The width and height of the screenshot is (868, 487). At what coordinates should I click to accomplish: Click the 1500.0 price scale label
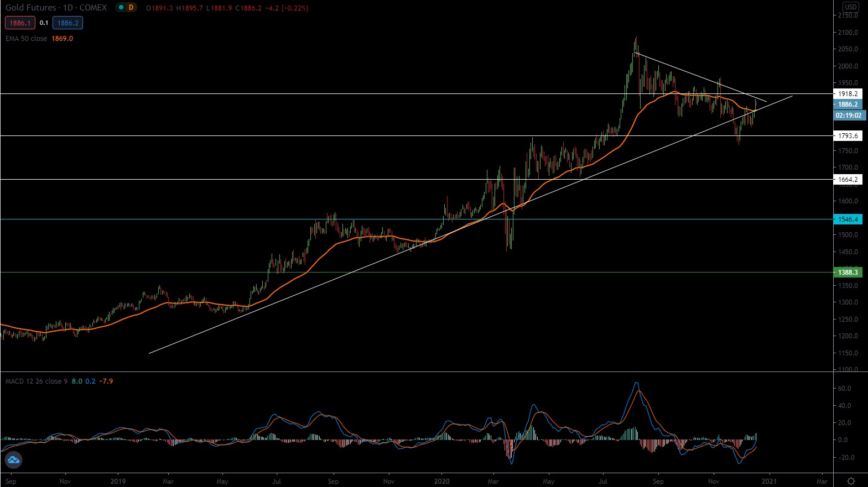848,235
